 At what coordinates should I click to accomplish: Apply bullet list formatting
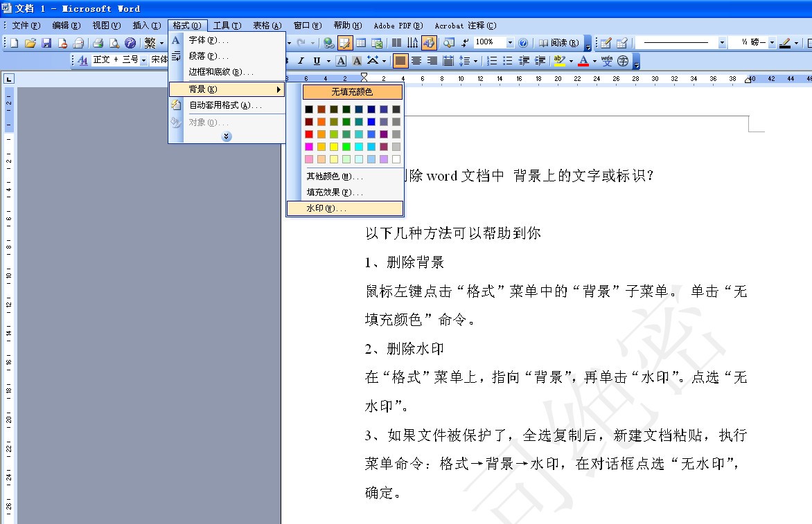pyautogui.click(x=508, y=61)
